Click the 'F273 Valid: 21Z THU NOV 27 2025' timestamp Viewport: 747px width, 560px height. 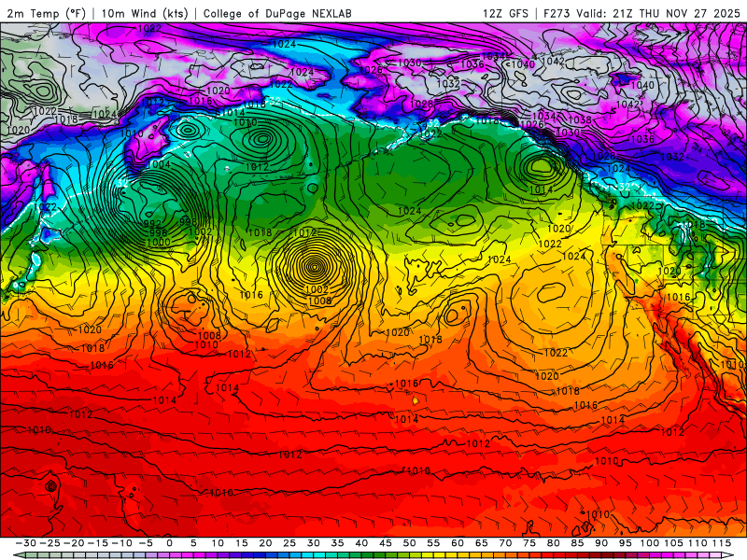coord(641,13)
